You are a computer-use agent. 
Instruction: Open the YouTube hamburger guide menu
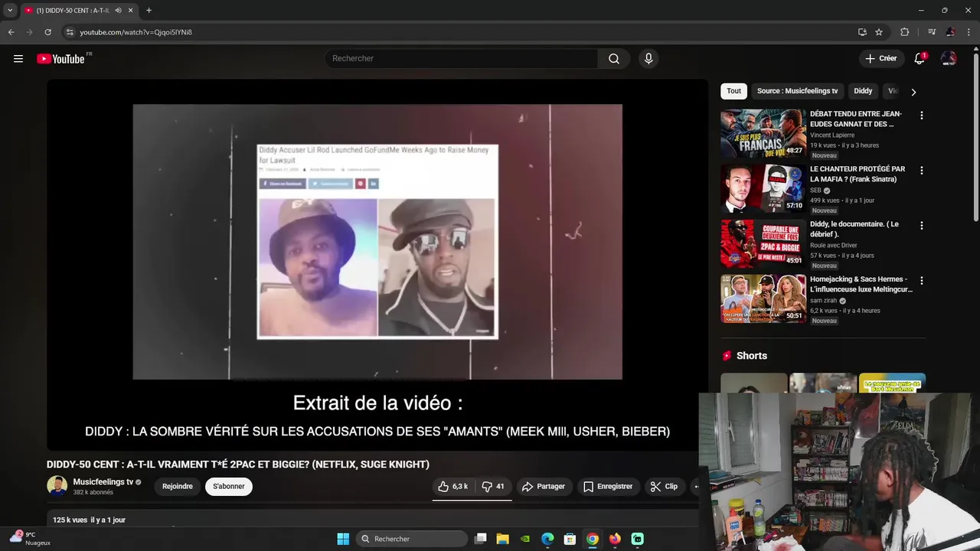click(18, 59)
